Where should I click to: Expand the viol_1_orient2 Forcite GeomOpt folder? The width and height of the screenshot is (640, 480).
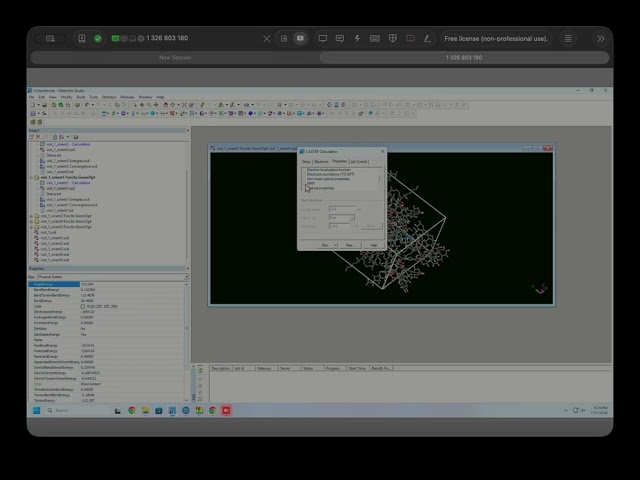pyautogui.click(x=31, y=216)
